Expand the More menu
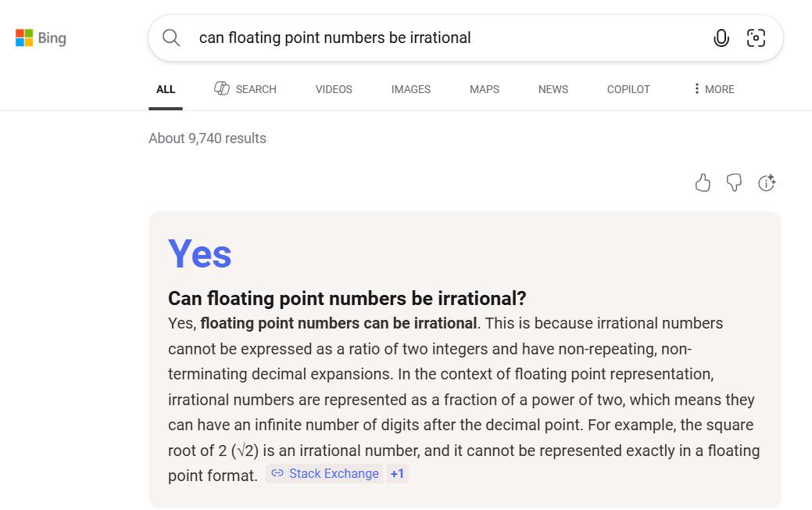This screenshot has width=812, height=510. 714,89
